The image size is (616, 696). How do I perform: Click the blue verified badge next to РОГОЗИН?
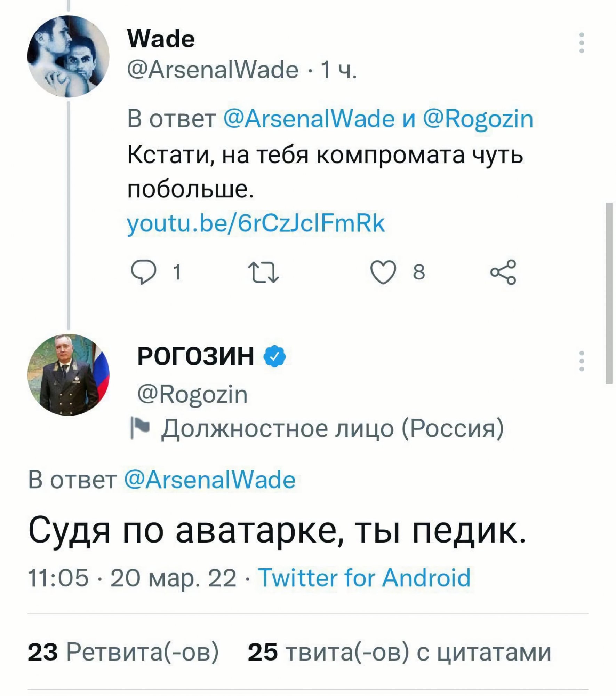click(275, 356)
